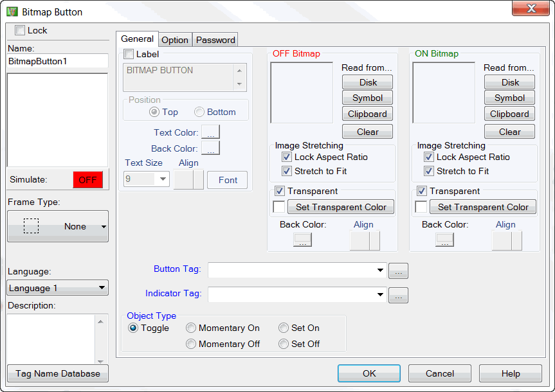Clear the ON Bitmap
Screen dimensions: 555x392
click(x=510, y=132)
